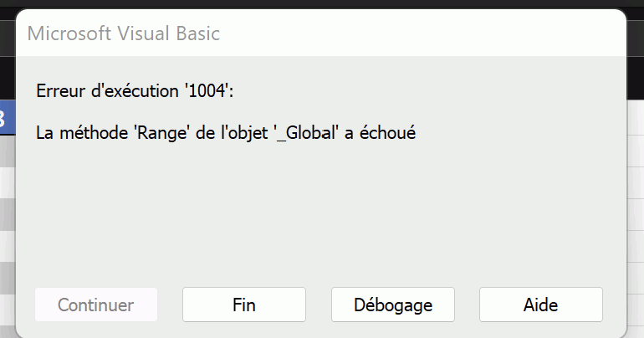The image size is (644, 338).
Task: Click the dark strip above the dialog
Action: click(x=321, y=3)
